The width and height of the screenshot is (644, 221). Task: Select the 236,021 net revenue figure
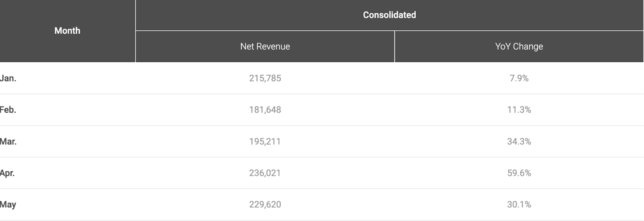point(265,173)
